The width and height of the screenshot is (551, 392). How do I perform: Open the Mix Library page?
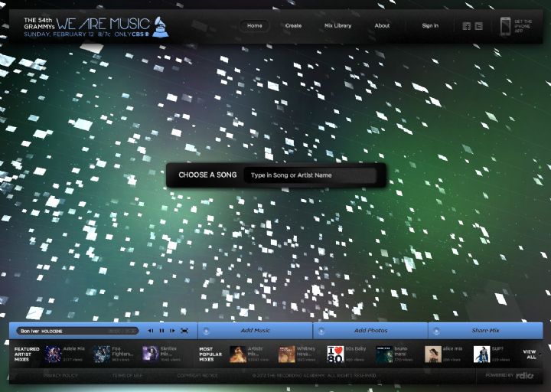(337, 26)
